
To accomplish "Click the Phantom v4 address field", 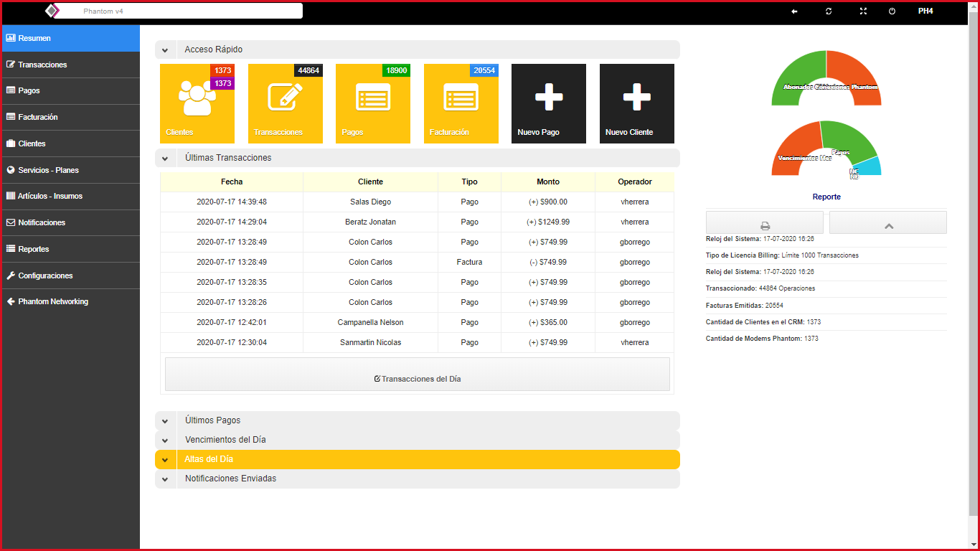I will 179,11.
